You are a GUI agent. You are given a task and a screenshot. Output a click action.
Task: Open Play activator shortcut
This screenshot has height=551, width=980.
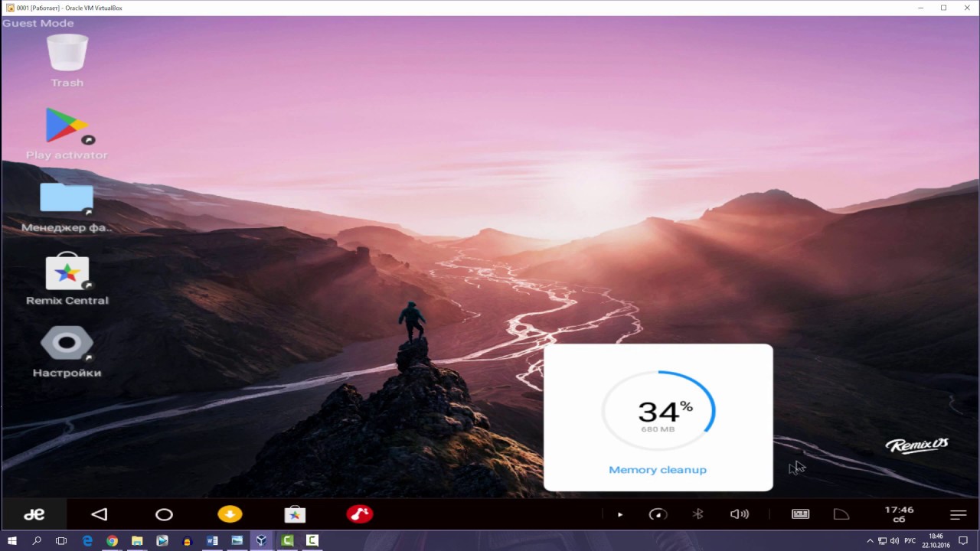[67, 126]
